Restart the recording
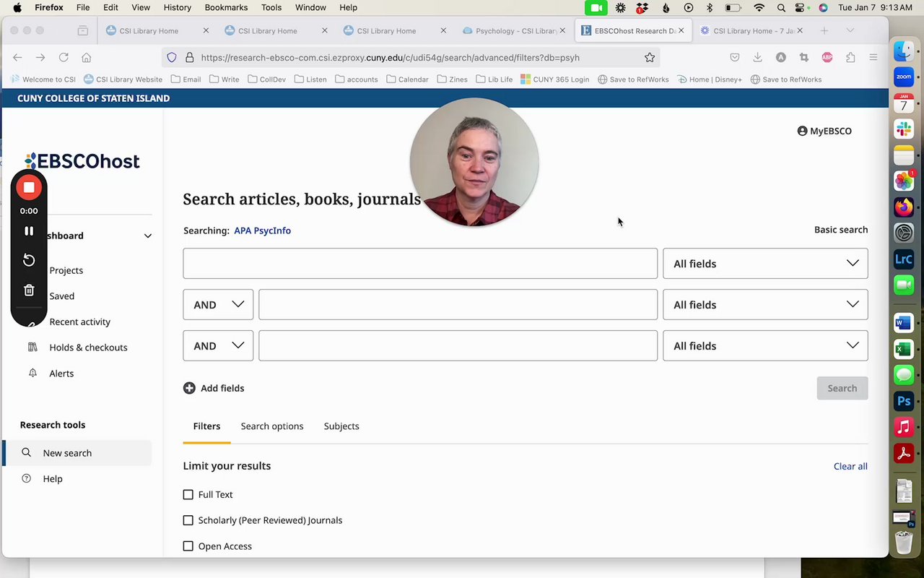The image size is (924, 578). [29, 260]
